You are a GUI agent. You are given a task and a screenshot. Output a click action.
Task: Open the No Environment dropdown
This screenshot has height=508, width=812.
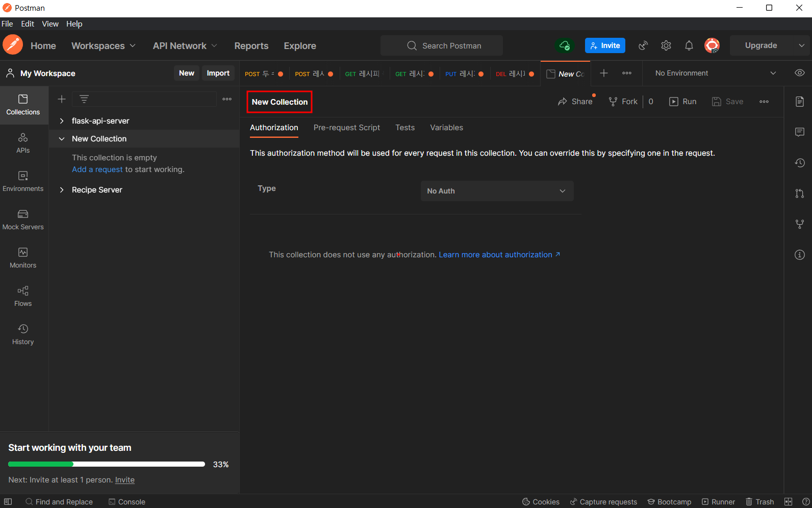pyautogui.click(x=716, y=73)
